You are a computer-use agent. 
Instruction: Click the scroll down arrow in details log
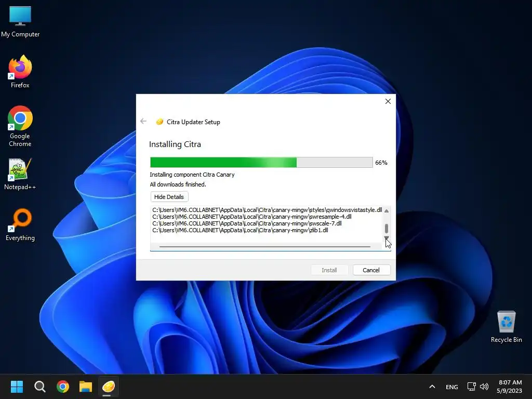point(387,238)
